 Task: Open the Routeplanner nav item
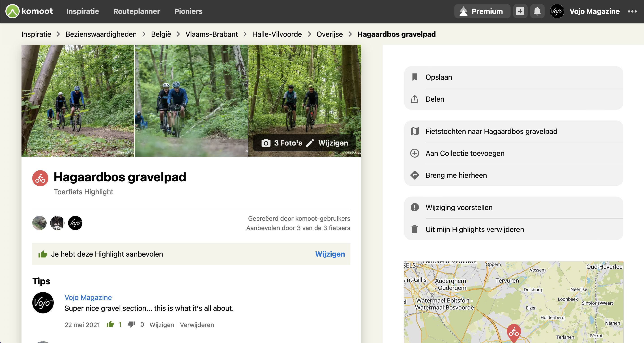[137, 11]
